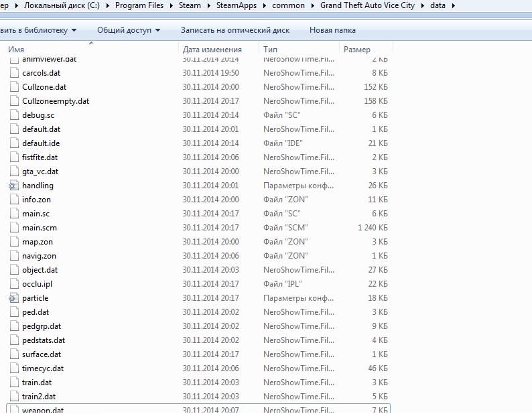Viewport: 532px width, 414px height.
Task: Open dropdown arrow after Steam breadcrumb
Action: 209,5
